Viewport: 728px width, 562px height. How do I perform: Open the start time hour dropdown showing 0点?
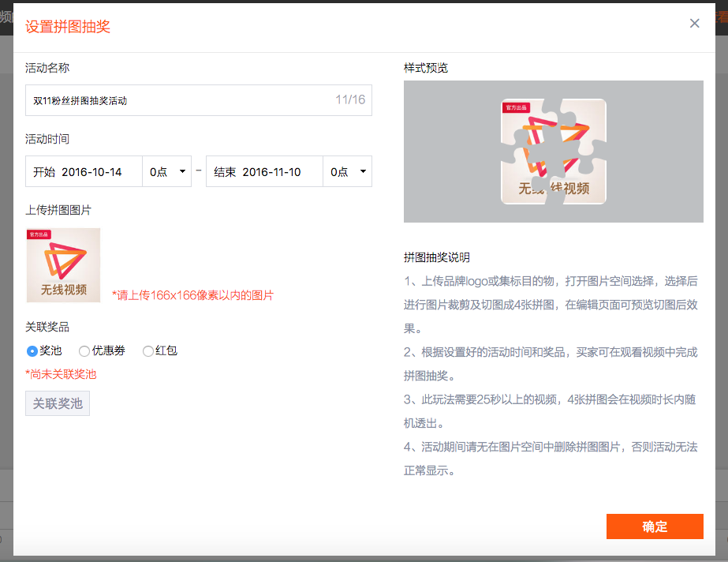166,171
